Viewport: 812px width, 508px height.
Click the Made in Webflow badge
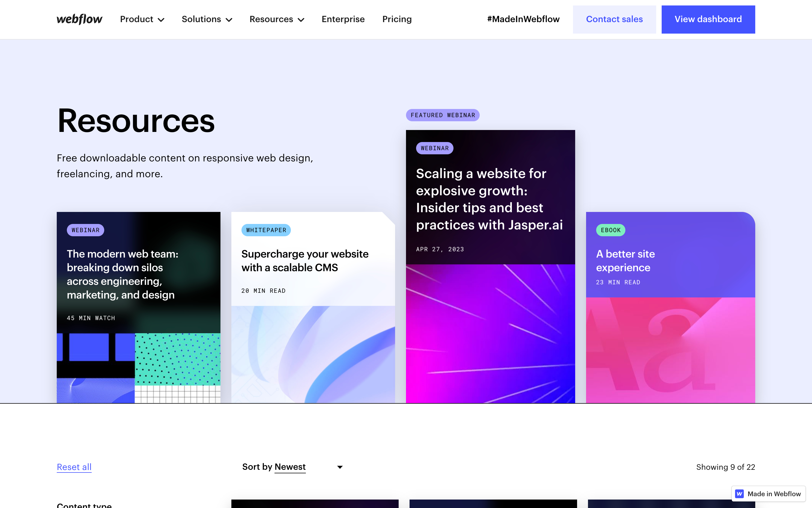[x=768, y=494]
